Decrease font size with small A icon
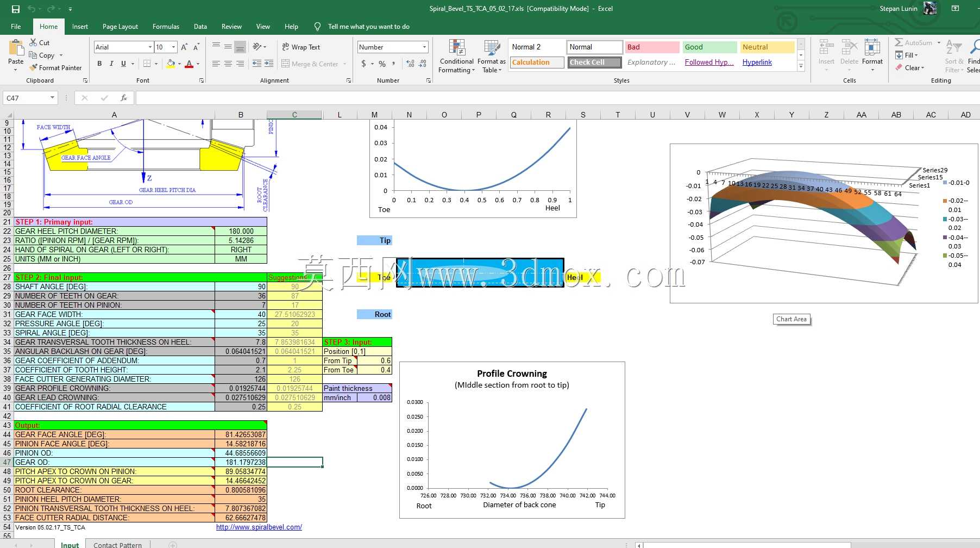 pyautogui.click(x=196, y=47)
